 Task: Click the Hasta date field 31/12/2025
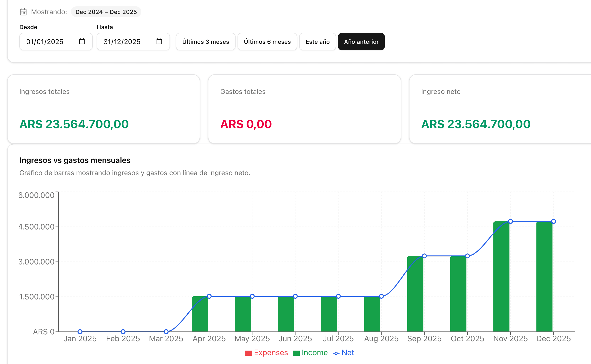[133, 42]
